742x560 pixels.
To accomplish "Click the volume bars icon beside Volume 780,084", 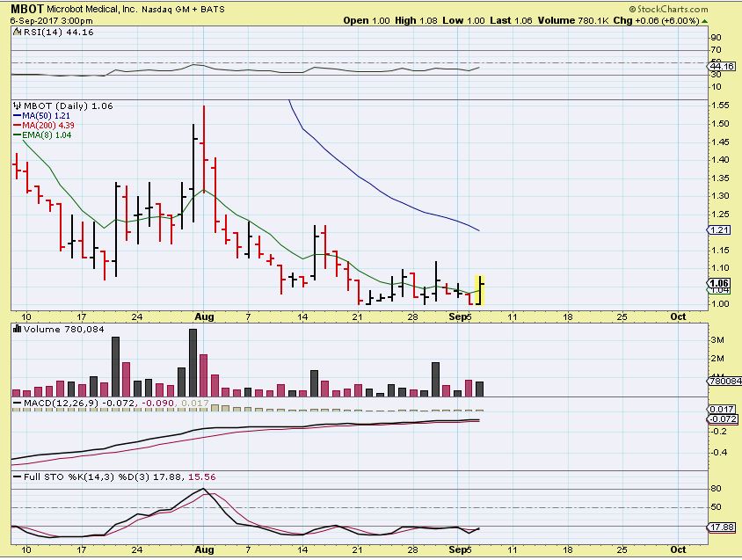I will (17, 329).
